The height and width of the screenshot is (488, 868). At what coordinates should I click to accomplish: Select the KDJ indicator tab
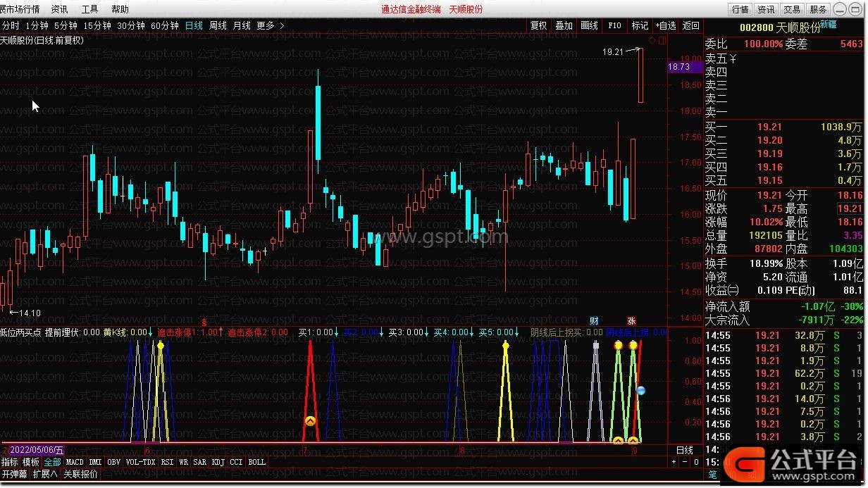(x=218, y=462)
